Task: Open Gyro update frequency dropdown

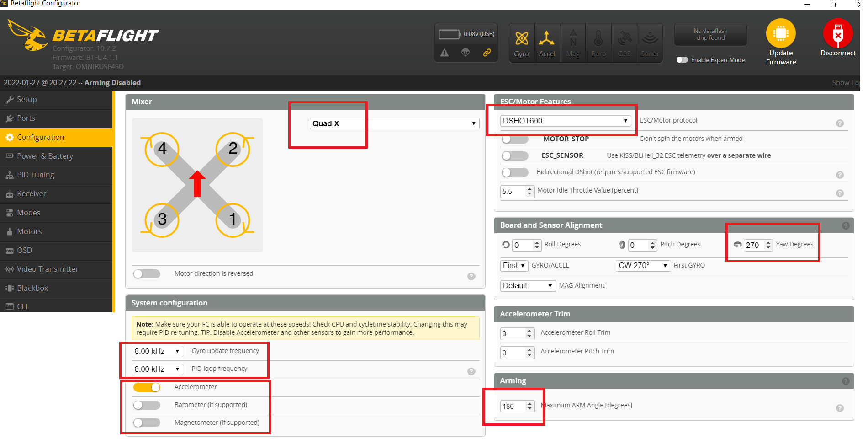Action: tap(157, 351)
